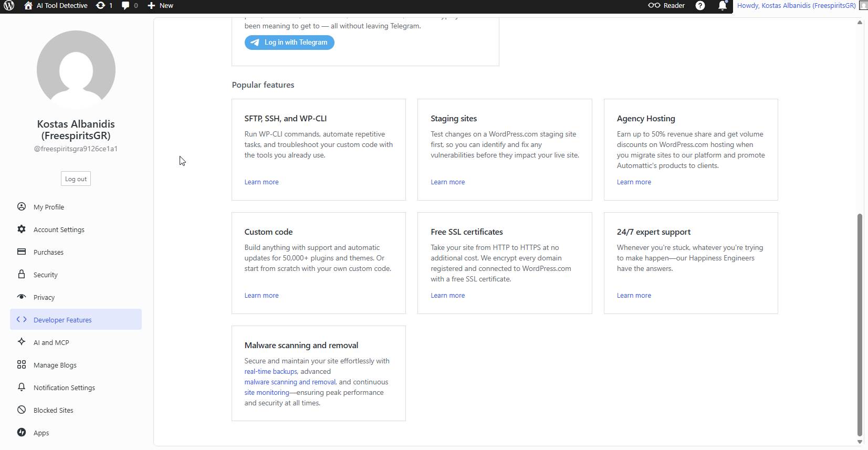Click the plus New icon
This screenshot has height=450, width=868.
[x=151, y=5]
